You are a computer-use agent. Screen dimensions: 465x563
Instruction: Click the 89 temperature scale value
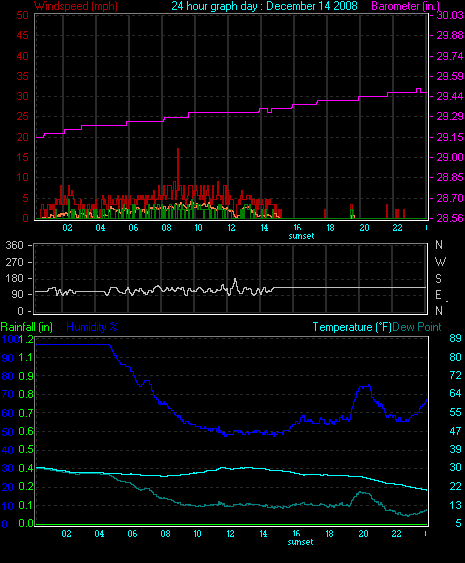coord(455,338)
